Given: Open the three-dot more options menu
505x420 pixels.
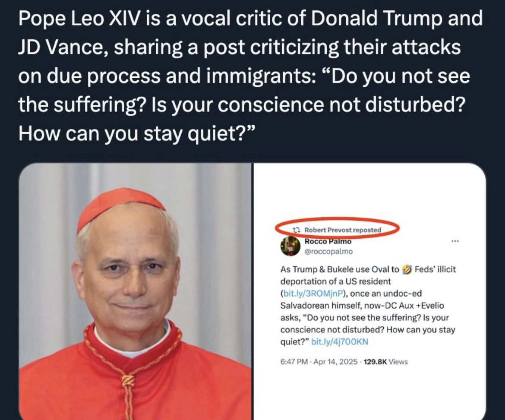Looking at the screenshot, I should [x=455, y=241].
